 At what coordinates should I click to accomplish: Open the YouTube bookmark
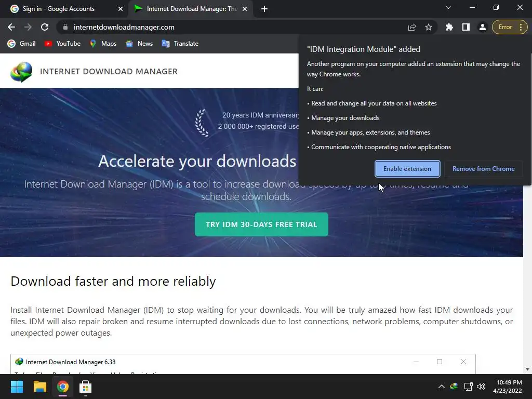(x=62, y=44)
